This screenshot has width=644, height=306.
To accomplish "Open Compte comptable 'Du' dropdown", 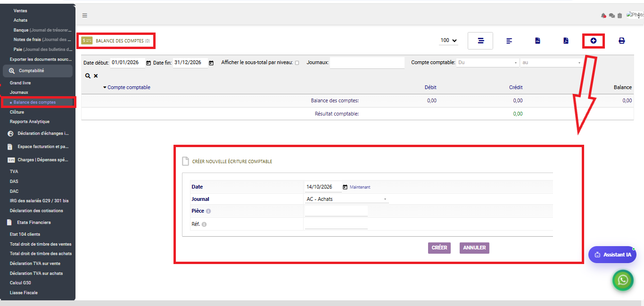I will pos(487,62).
